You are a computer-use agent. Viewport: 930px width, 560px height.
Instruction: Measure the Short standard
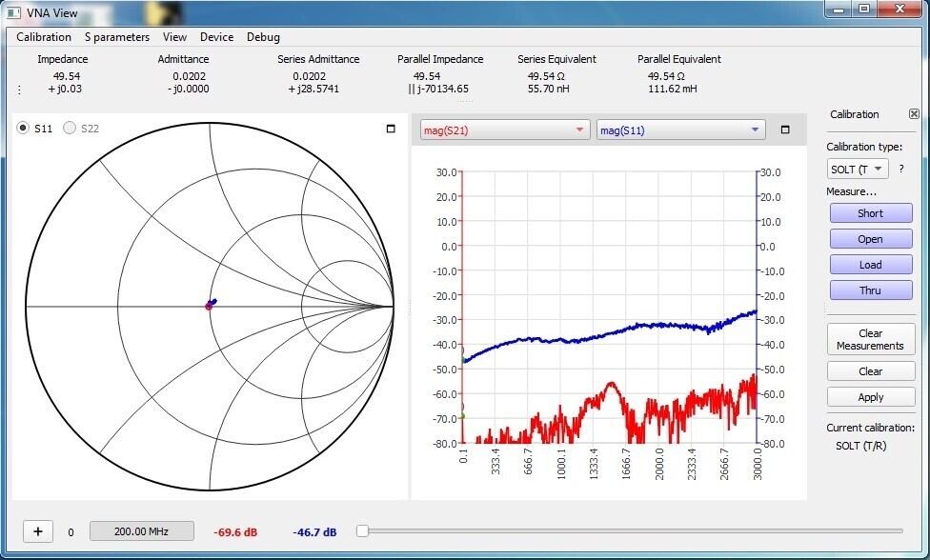pyautogui.click(x=871, y=213)
